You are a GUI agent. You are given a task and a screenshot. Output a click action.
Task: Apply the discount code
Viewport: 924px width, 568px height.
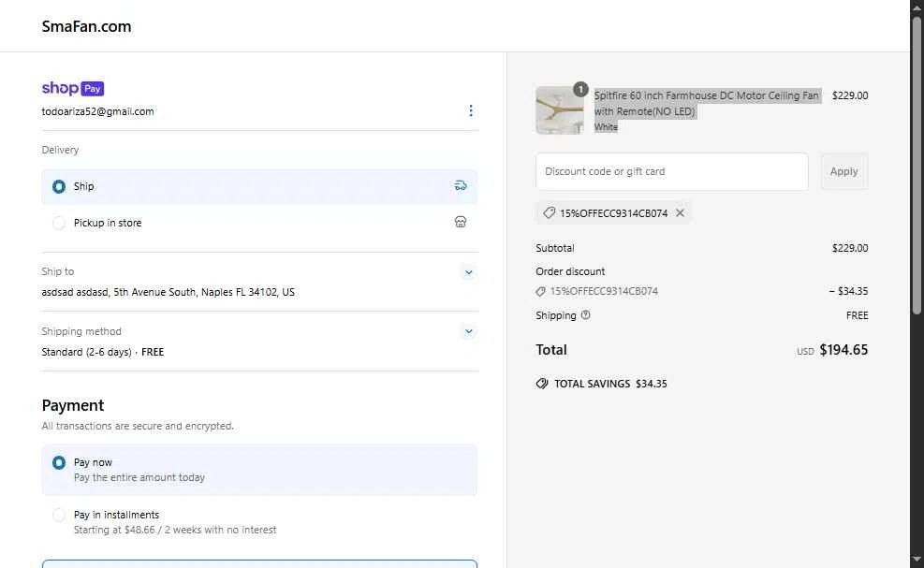click(x=843, y=171)
